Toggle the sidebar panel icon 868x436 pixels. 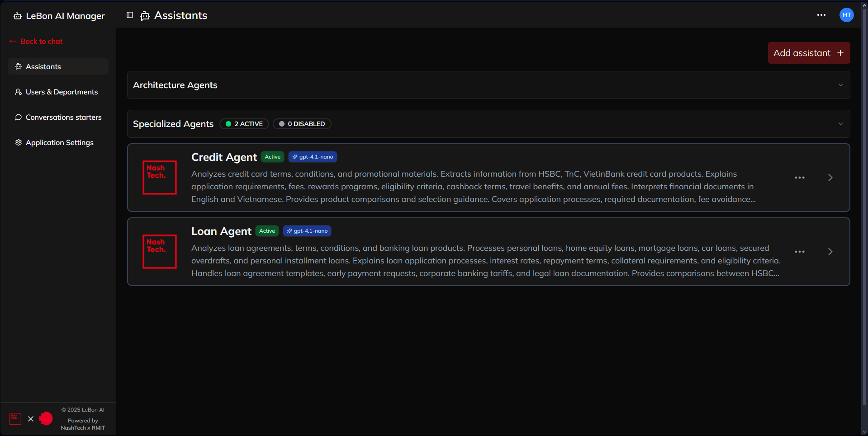tap(130, 15)
